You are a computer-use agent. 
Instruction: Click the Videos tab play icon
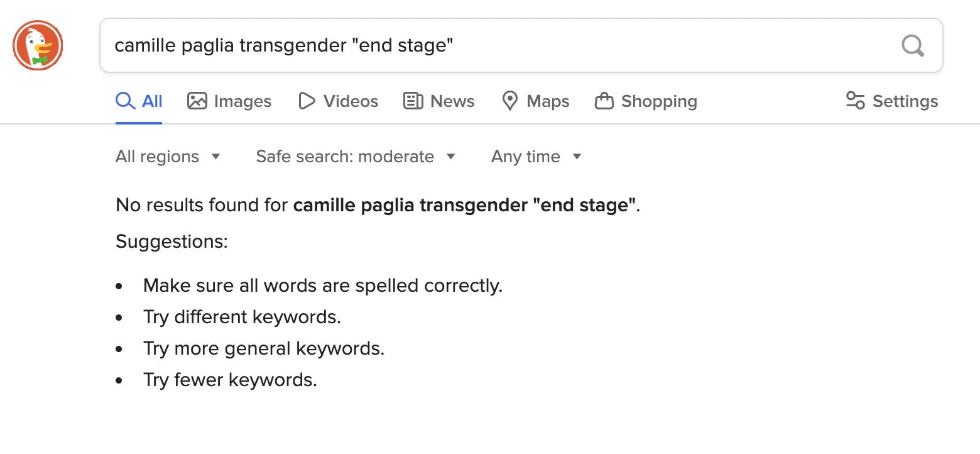pos(307,101)
